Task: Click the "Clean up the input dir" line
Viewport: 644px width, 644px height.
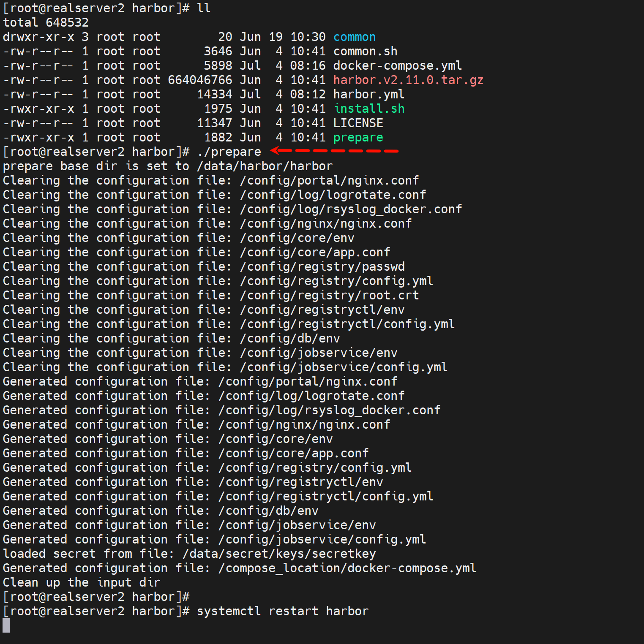Action: [x=82, y=583]
